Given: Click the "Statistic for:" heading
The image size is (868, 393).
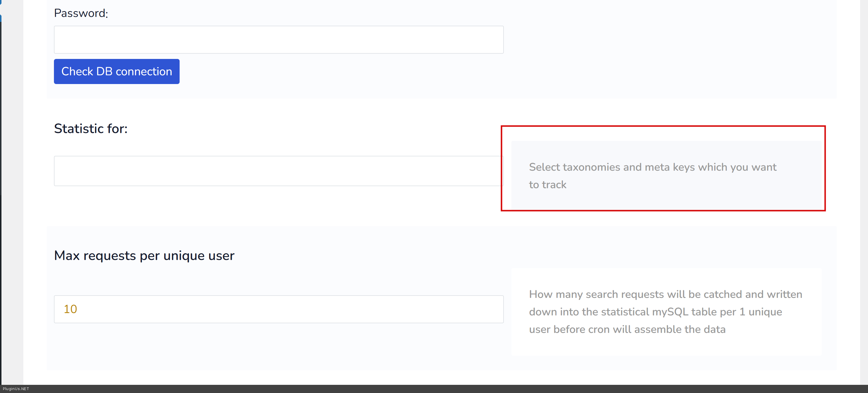Looking at the screenshot, I should click(x=91, y=129).
